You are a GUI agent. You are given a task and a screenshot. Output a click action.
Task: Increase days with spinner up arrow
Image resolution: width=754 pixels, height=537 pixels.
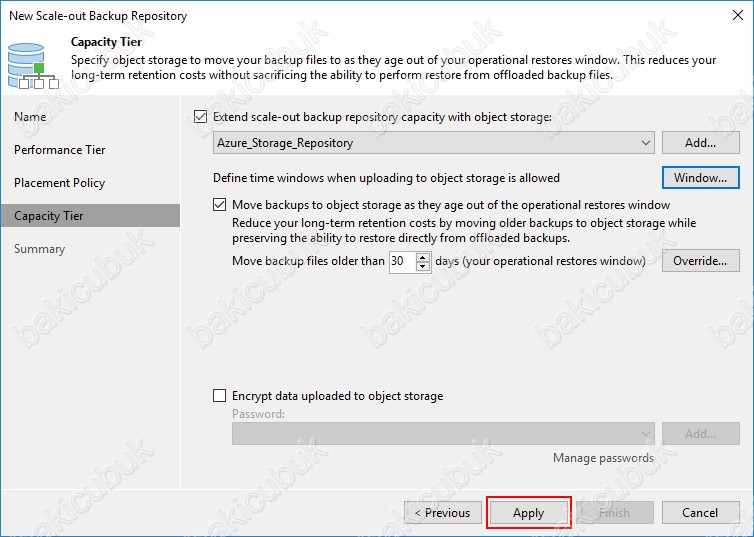423,257
